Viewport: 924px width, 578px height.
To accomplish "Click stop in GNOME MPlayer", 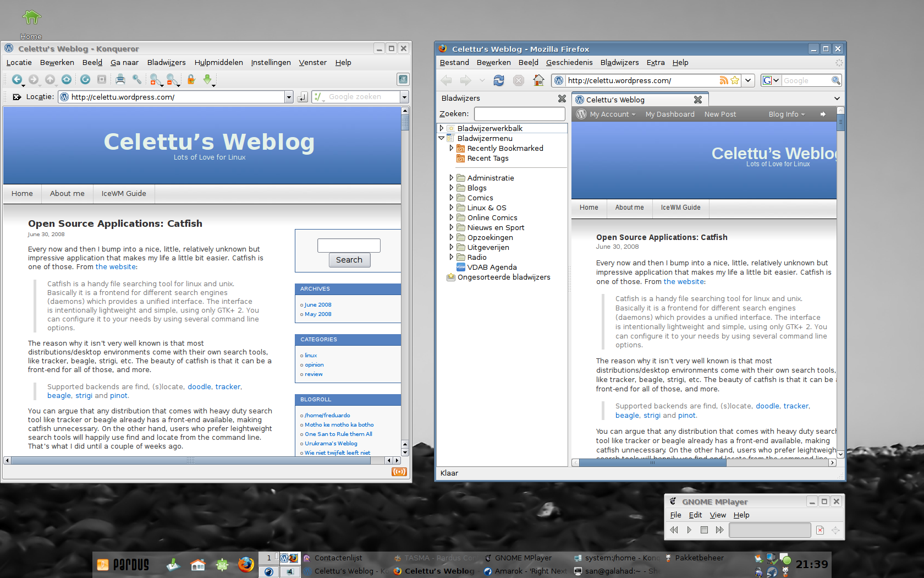I will (704, 530).
